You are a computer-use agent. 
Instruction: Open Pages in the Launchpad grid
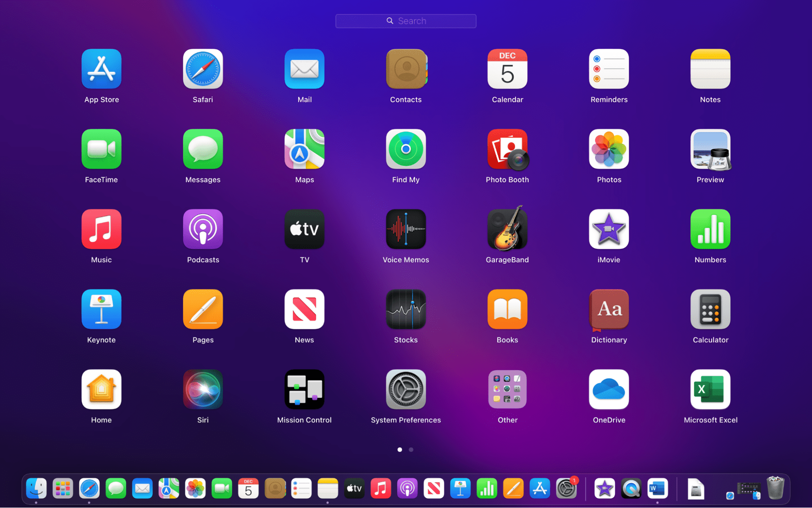pyautogui.click(x=203, y=309)
